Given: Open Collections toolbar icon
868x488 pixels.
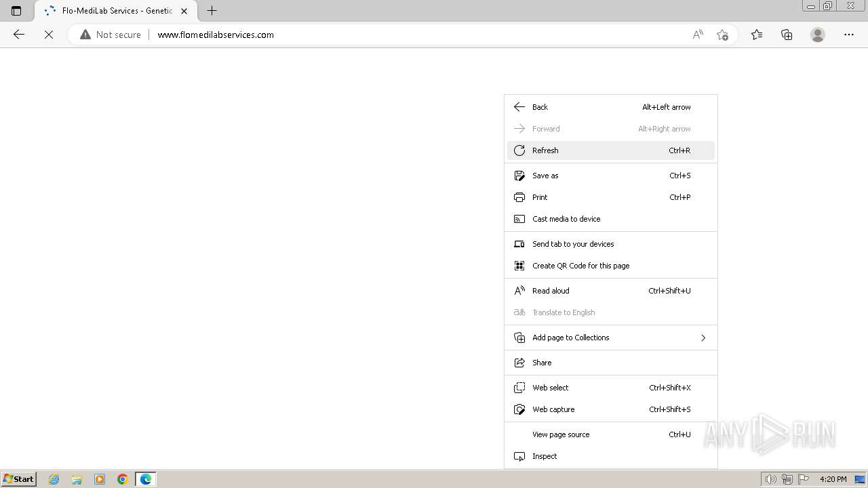Looking at the screenshot, I should pos(787,35).
